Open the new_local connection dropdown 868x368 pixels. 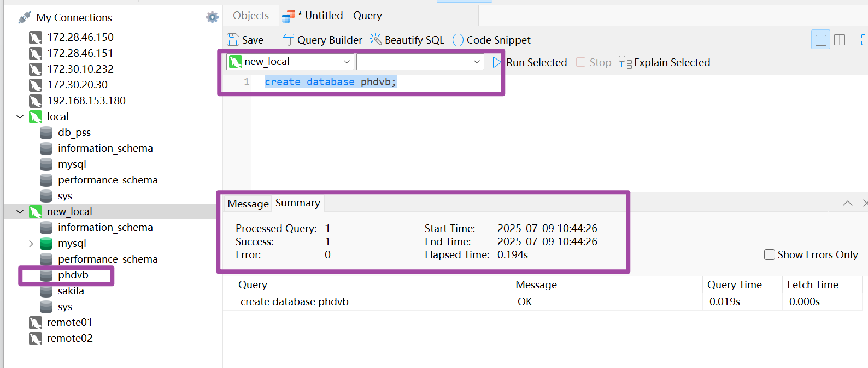pos(347,62)
